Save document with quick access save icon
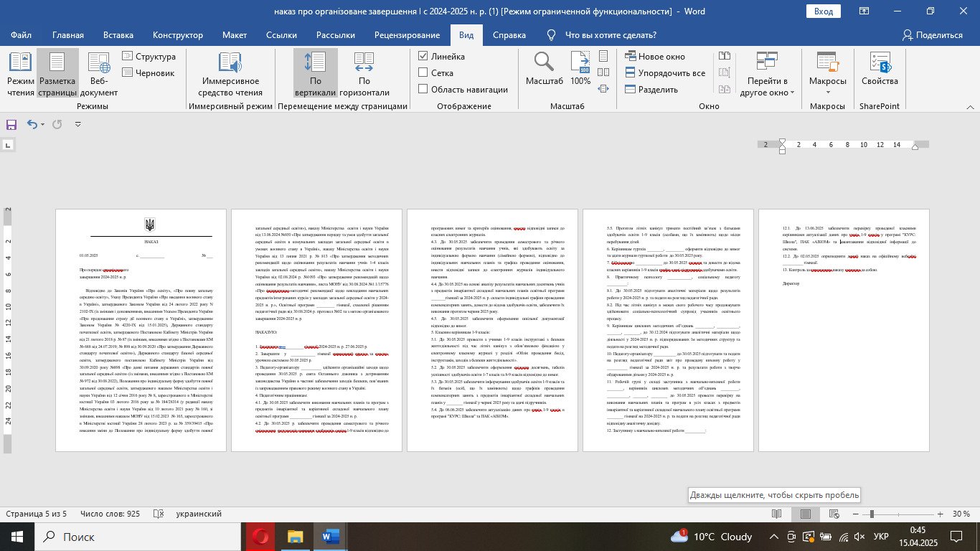 (x=11, y=124)
